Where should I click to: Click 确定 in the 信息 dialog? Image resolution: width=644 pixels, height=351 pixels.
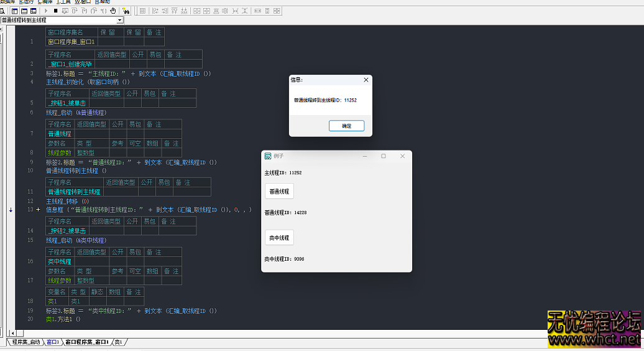346,126
